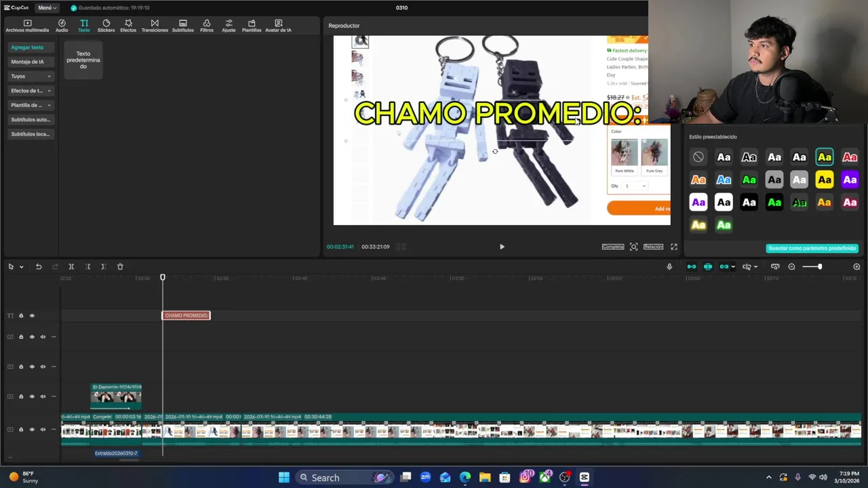This screenshot has height=488, width=868.
Task: Open the Avatar de IA panel
Action: click(x=278, y=26)
